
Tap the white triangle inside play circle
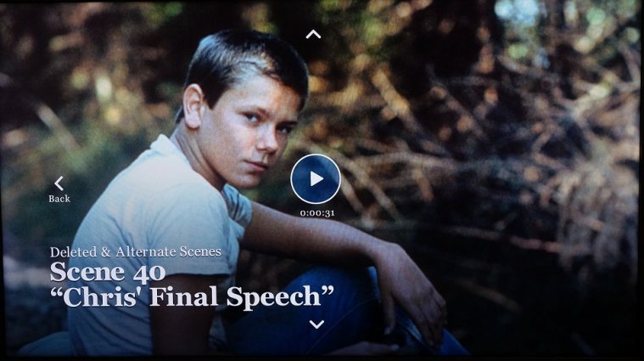click(x=316, y=179)
